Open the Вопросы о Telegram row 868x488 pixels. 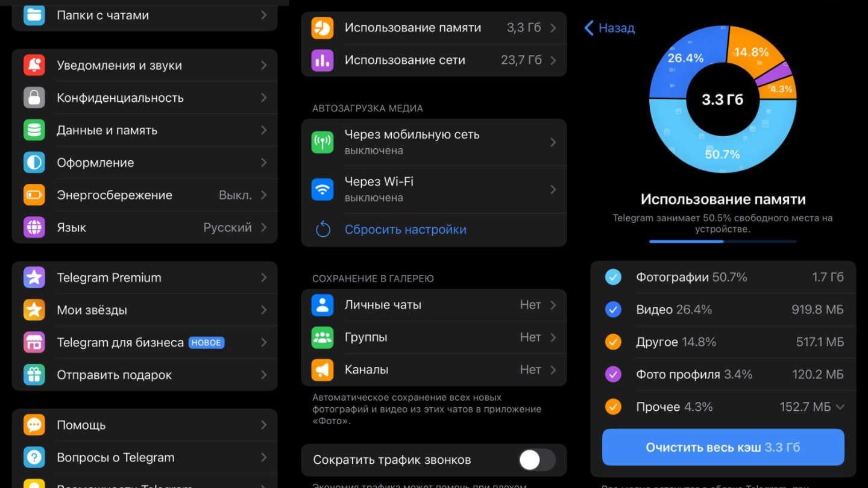pos(145,458)
